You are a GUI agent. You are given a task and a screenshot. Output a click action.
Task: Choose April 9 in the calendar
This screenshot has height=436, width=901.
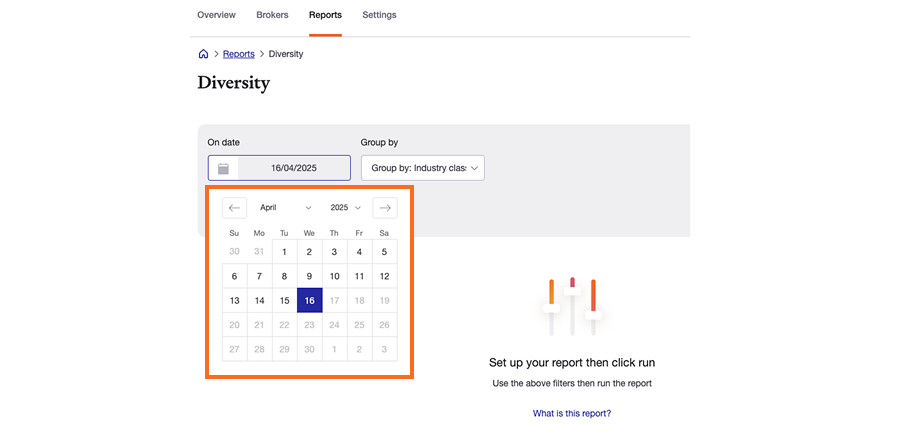(309, 276)
